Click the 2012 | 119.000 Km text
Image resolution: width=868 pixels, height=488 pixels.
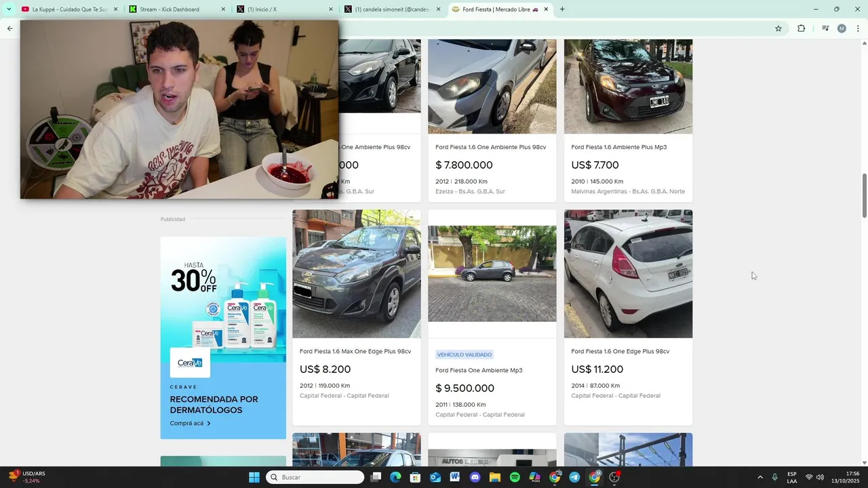click(x=325, y=386)
